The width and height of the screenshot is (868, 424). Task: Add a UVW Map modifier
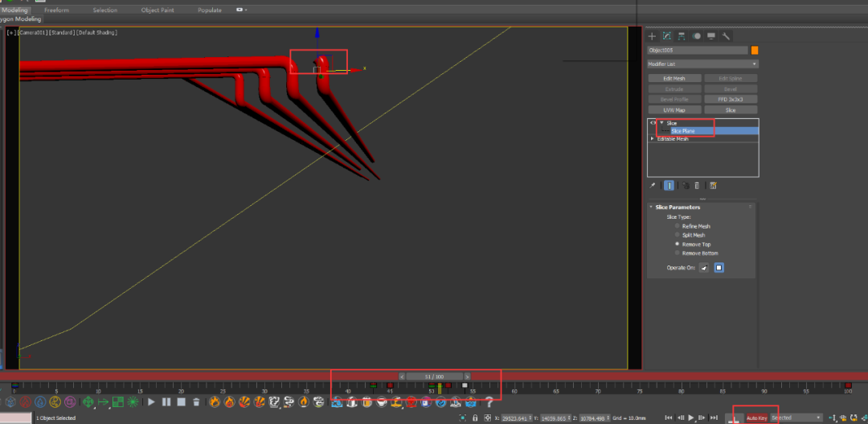tap(674, 109)
